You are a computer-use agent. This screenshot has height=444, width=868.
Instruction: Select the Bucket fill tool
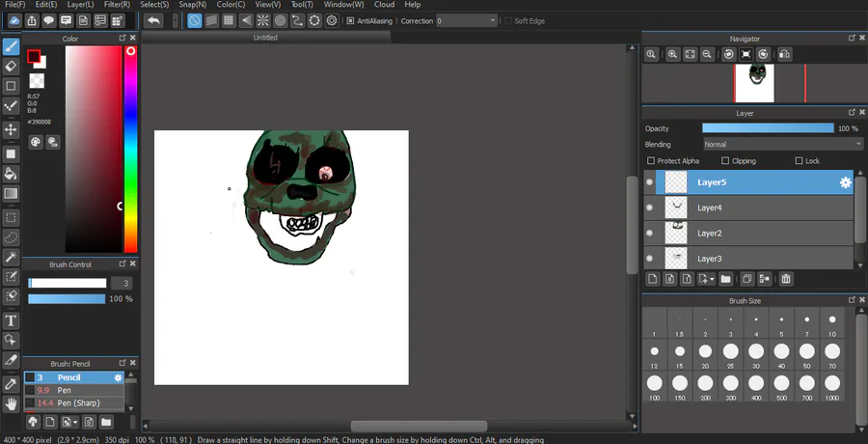[12, 174]
